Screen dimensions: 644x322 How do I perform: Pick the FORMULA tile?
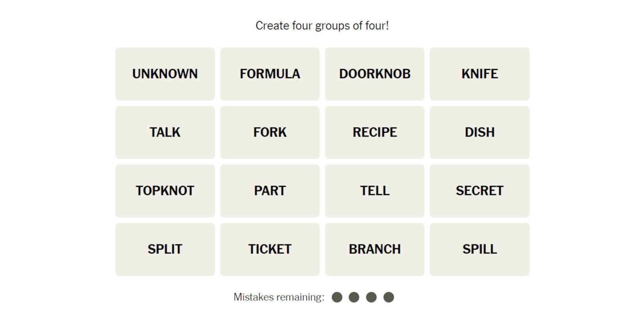pyautogui.click(x=270, y=74)
